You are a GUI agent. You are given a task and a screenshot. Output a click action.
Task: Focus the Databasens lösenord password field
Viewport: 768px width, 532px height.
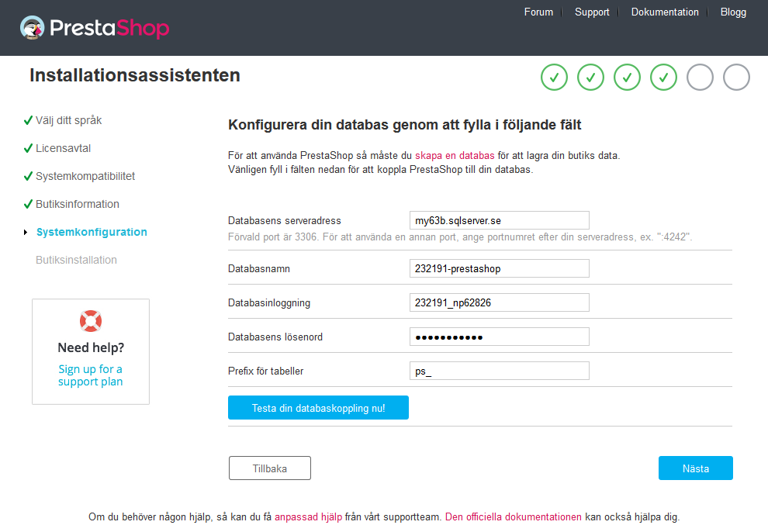pyautogui.click(x=499, y=337)
